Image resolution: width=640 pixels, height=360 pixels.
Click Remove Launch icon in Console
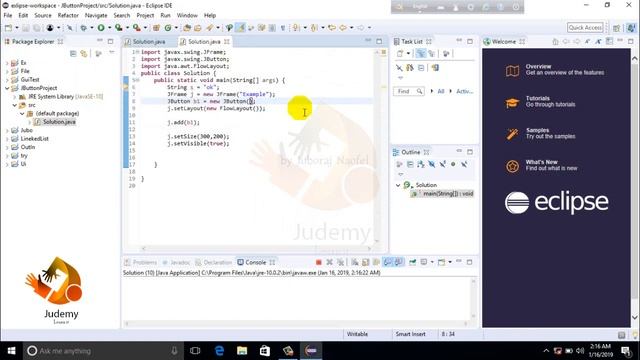point(329,262)
